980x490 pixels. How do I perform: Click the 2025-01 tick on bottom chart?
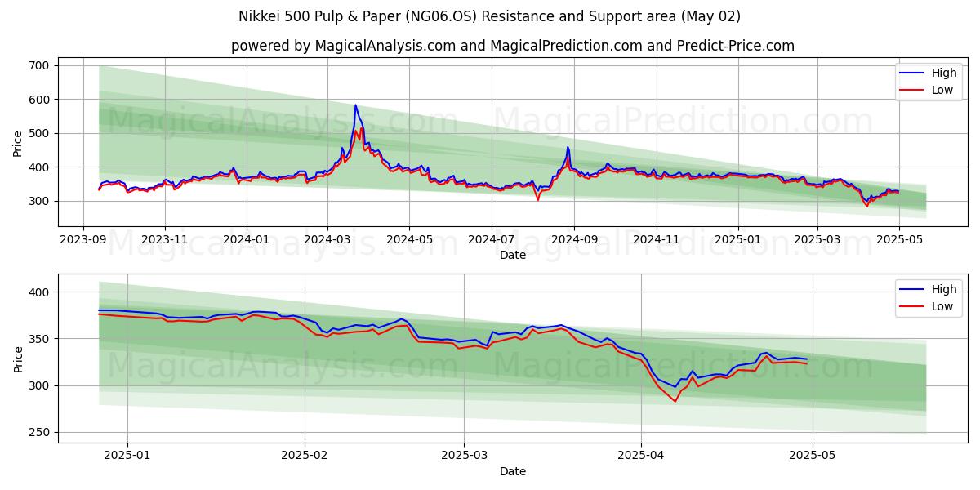pyautogui.click(x=127, y=456)
